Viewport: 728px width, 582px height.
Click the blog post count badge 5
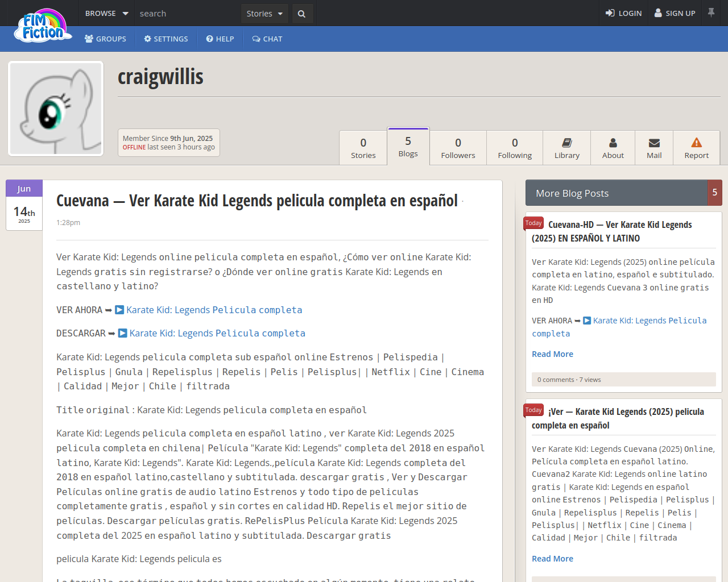[x=715, y=193]
